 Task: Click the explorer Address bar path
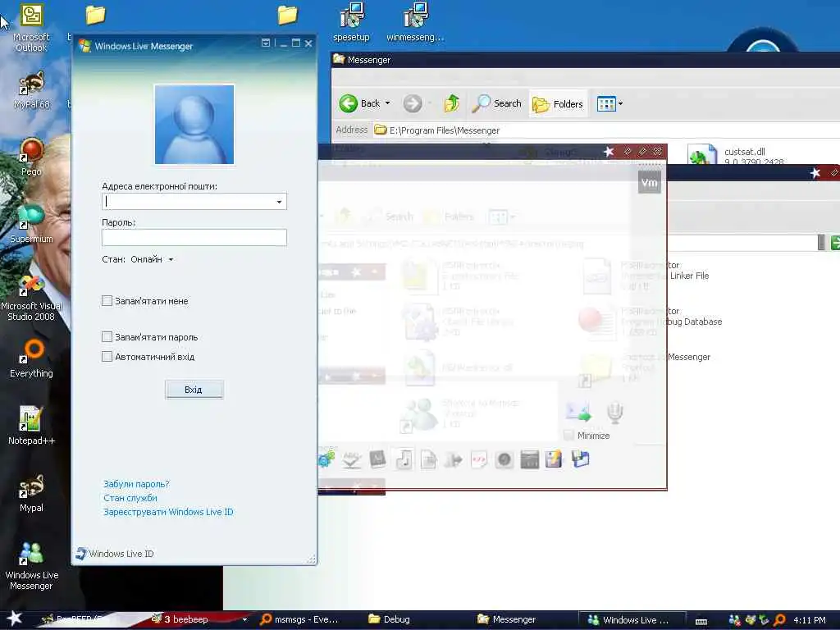(x=445, y=130)
